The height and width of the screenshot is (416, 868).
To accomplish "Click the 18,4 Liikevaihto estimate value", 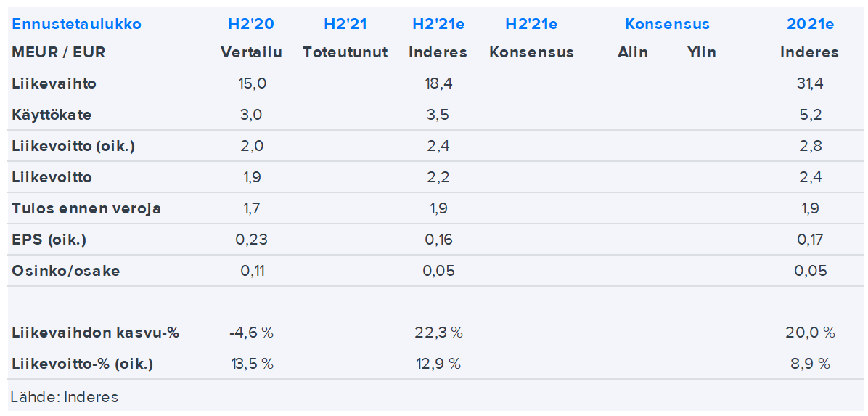I will click(438, 83).
